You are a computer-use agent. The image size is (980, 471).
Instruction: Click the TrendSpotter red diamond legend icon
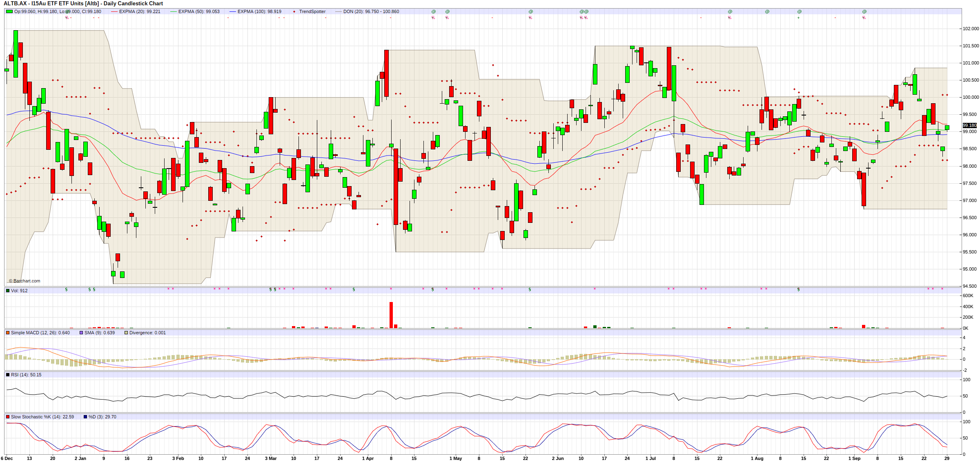click(x=294, y=11)
